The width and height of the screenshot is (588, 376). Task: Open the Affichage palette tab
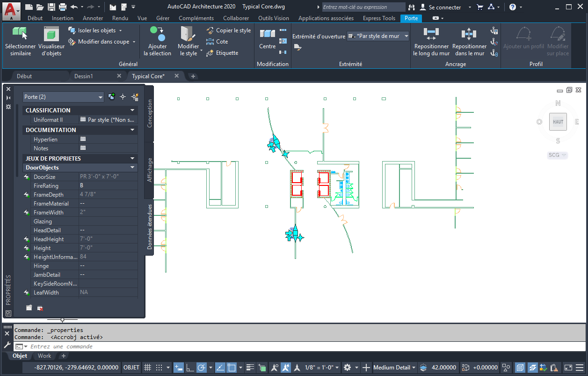150,170
